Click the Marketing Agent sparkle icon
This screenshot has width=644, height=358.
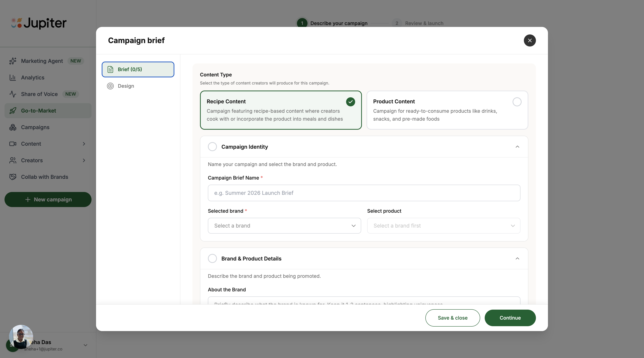(13, 61)
